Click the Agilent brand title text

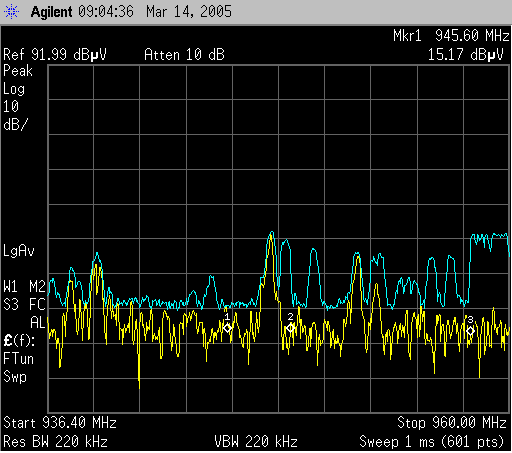pyautogui.click(x=51, y=12)
